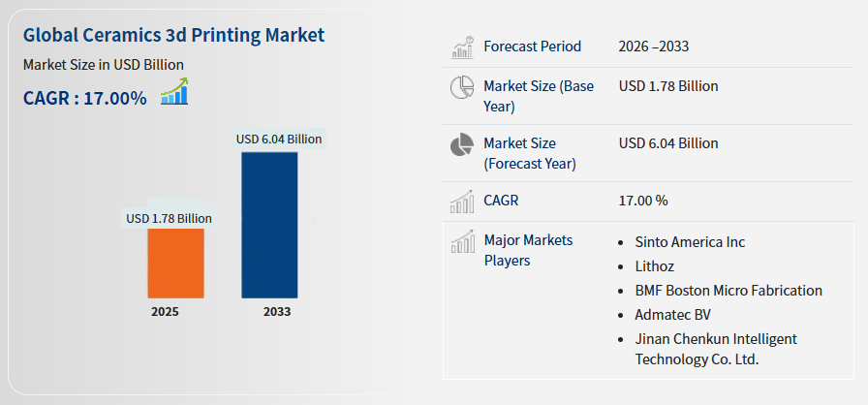Click Jinan Chenkun Intelligent Technology entry

(715, 349)
